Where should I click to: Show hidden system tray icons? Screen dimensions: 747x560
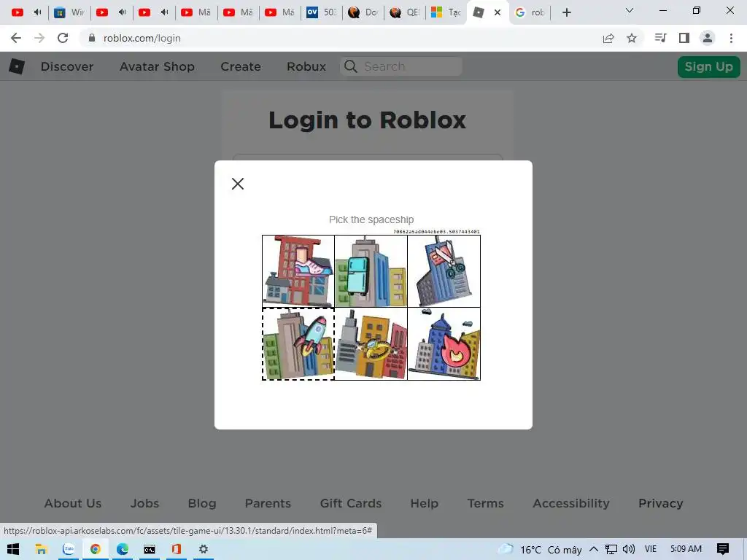point(594,549)
